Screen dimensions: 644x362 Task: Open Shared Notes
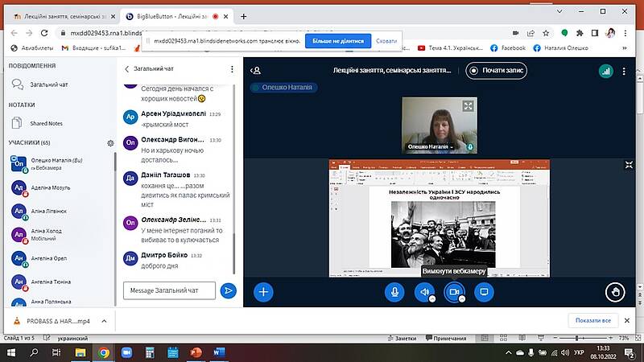click(x=47, y=123)
